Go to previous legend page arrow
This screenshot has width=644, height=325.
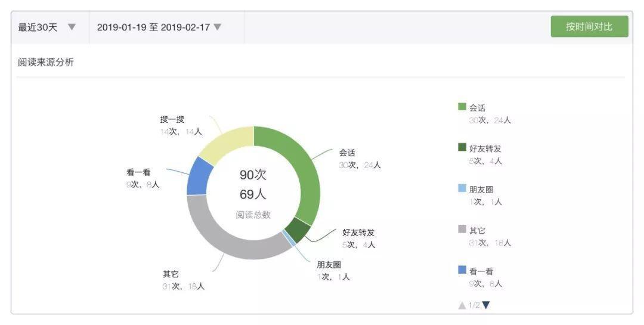pyautogui.click(x=462, y=305)
